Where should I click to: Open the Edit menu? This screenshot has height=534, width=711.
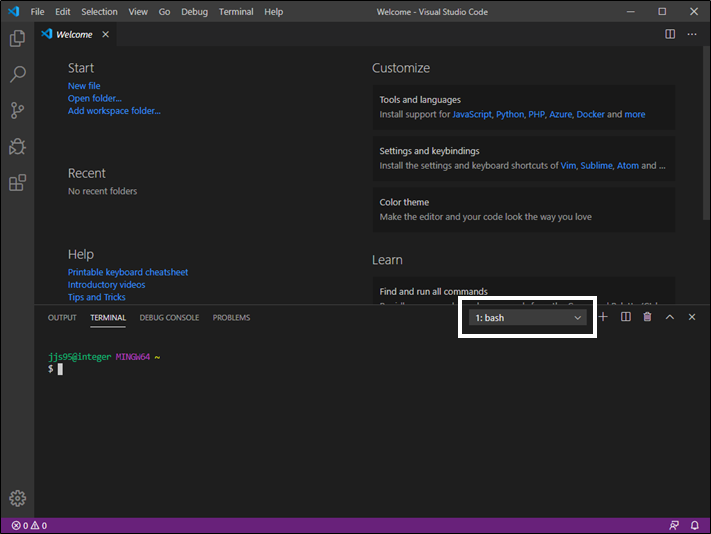pos(63,12)
